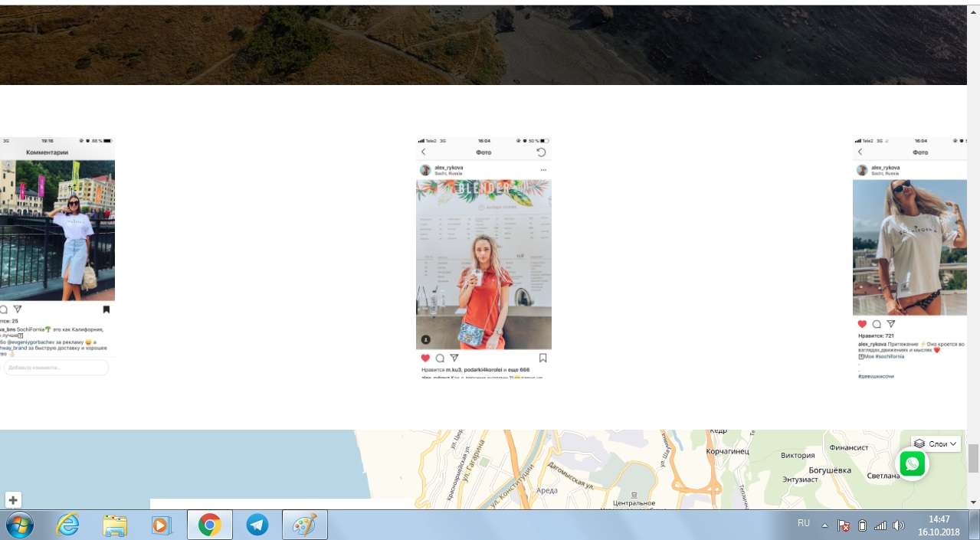980x540 pixels.
Task: Zoom in the map with plus button
Action: pyautogui.click(x=13, y=500)
